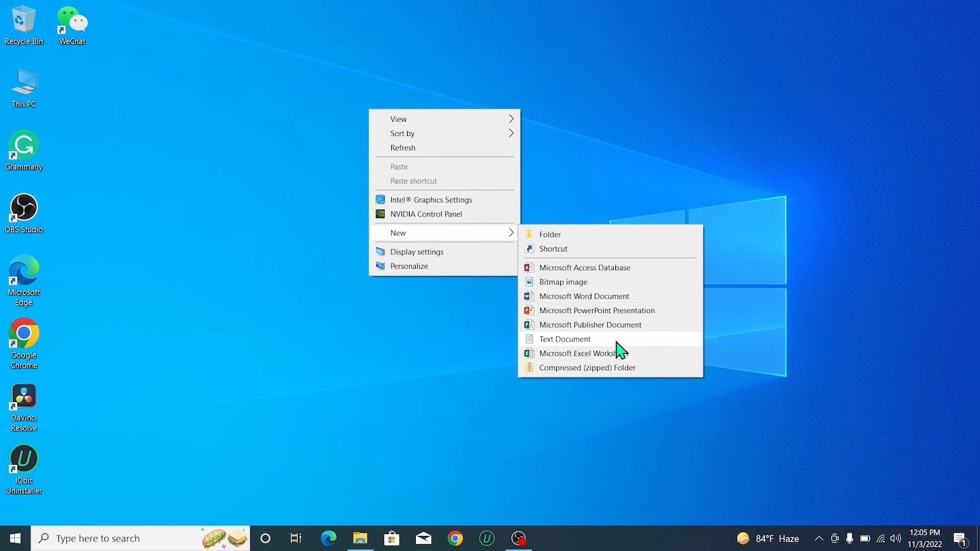The height and width of the screenshot is (551, 980).
Task: Create a new Shortcut
Action: (x=610, y=248)
